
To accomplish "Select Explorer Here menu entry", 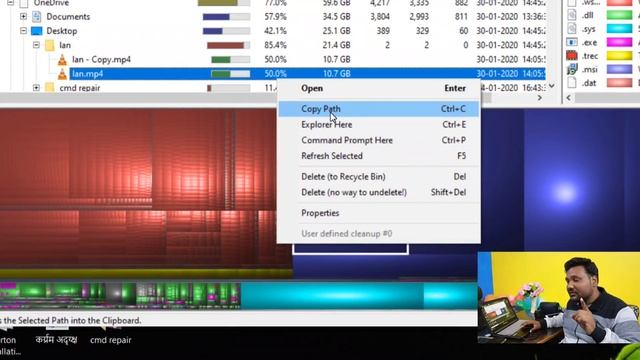I will (x=379, y=124).
